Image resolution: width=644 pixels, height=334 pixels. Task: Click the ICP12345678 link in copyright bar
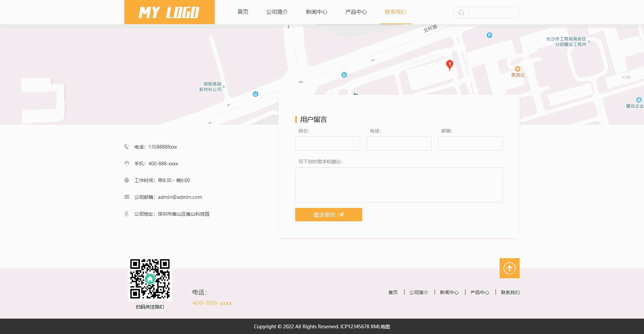tap(355, 327)
